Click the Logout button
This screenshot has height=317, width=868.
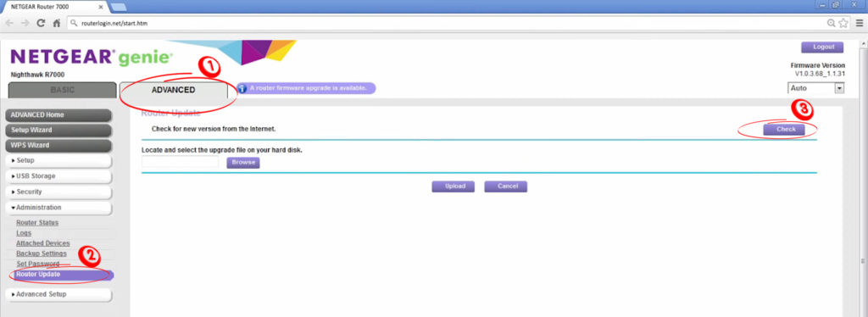pos(822,47)
